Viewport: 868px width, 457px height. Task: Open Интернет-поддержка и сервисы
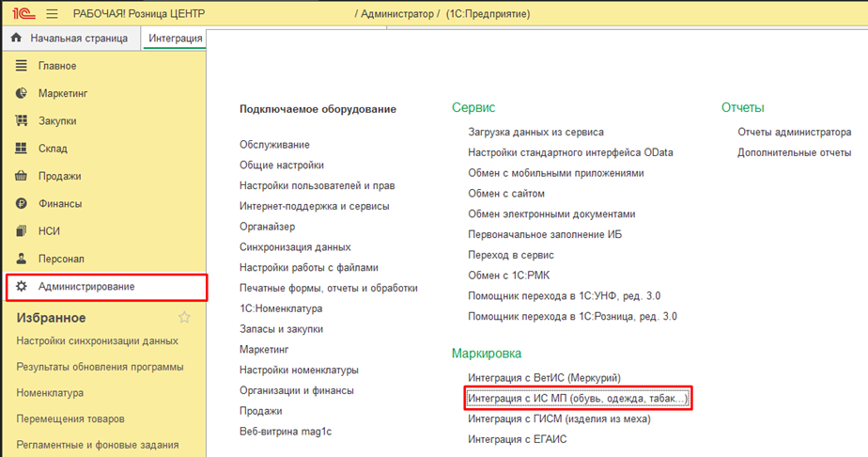coord(315,206)
